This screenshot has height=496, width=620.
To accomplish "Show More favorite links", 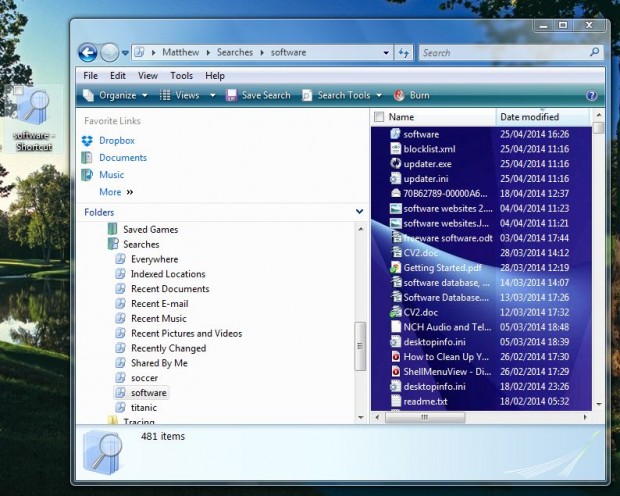I will click(116, 192).
